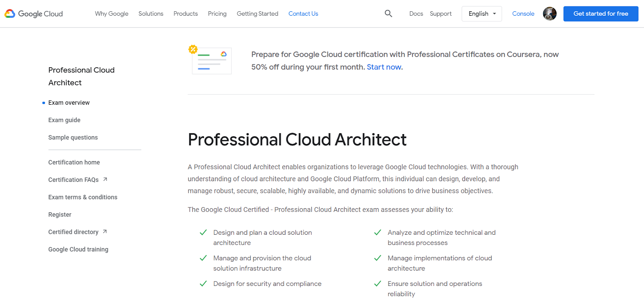Click the Google Cloud logo

click(34, 14)
